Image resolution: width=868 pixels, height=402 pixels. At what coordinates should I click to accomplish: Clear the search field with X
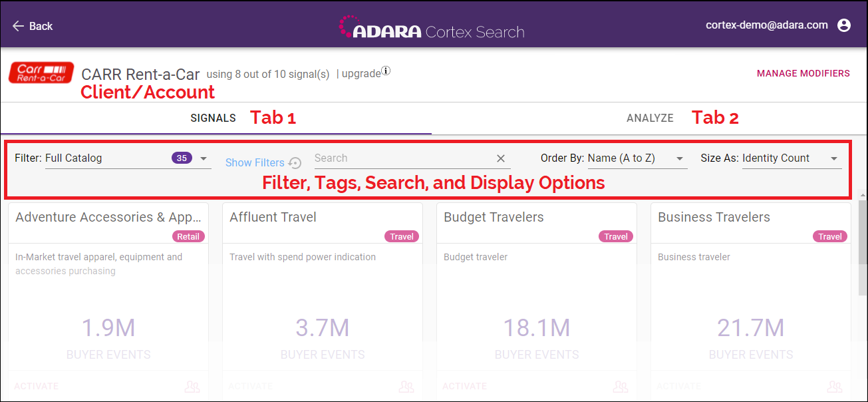click(x=501, y=158)
